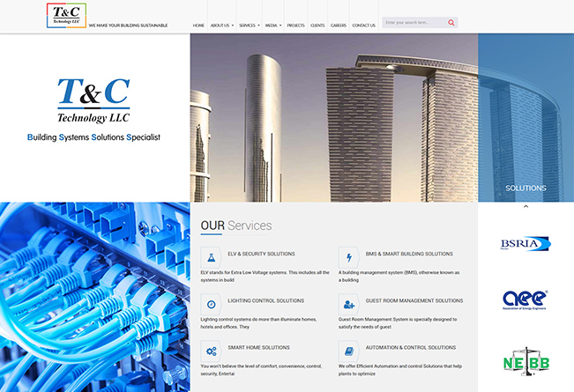Open the NEBB partner logo
Image resolution: width=574 pixels, height=392 pixels.
(526, 362)
